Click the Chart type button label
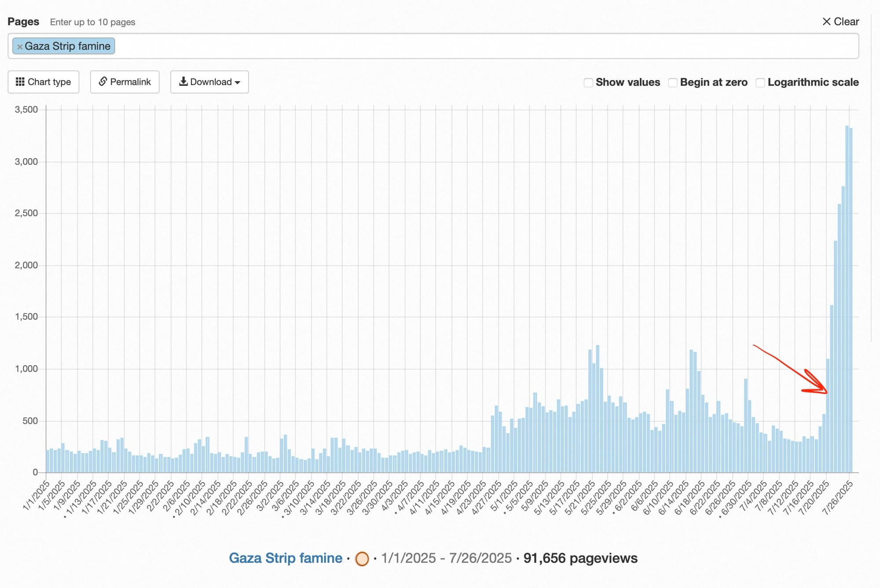The image size is (880, 588). pyautogui.click(x=49, y=82)
